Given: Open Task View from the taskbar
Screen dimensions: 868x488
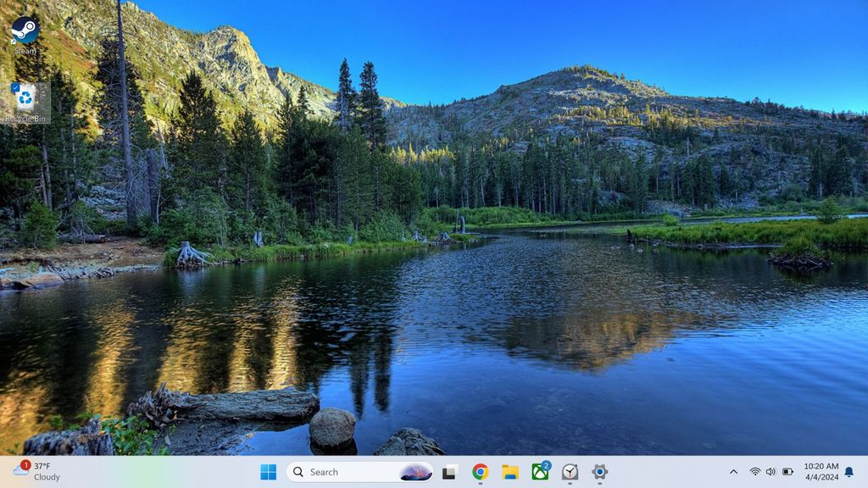Looking at the screenshot, I should pyautogui.click(x=448, y=472).
